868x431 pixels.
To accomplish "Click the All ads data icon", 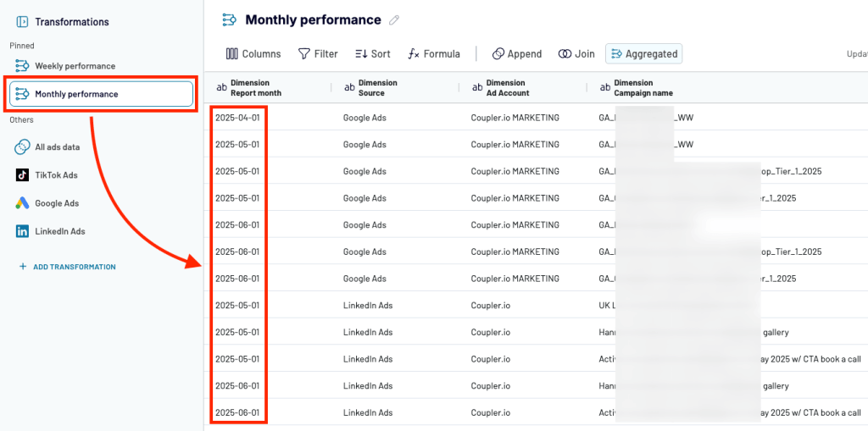I will tap(22, 147).
